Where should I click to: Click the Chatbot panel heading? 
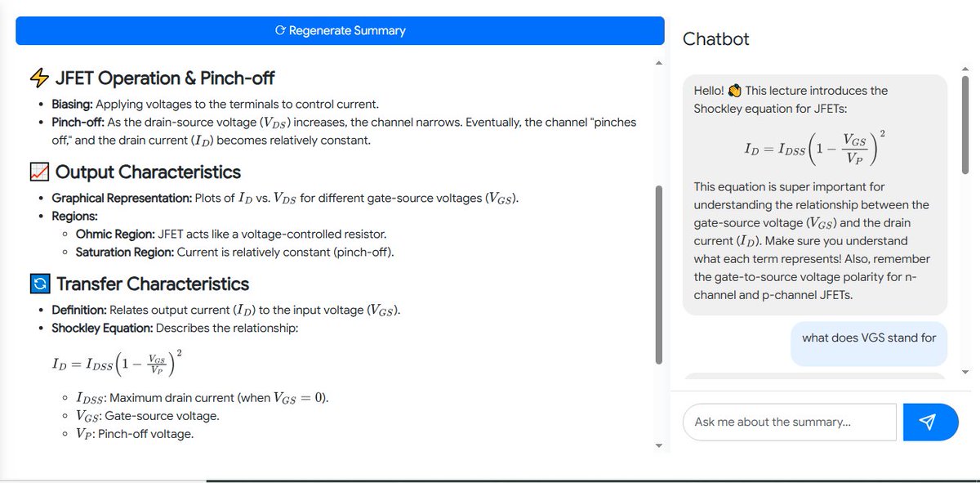(x=715, y=38)
